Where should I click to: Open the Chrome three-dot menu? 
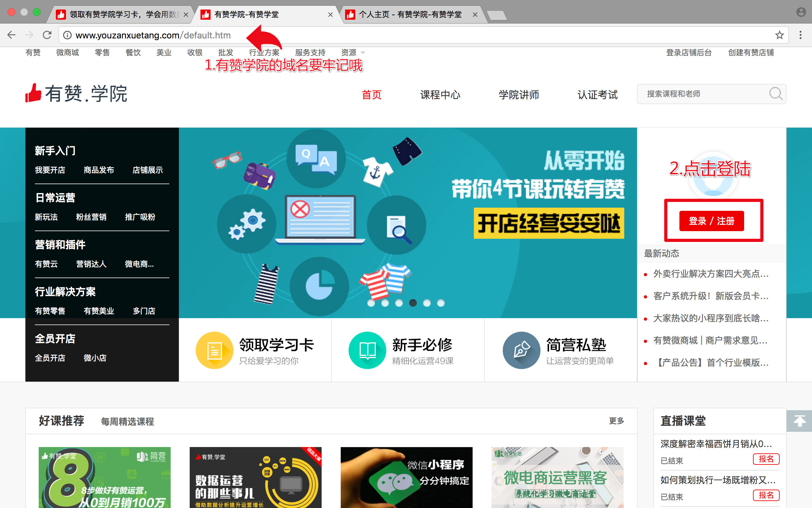pos(801,35)
